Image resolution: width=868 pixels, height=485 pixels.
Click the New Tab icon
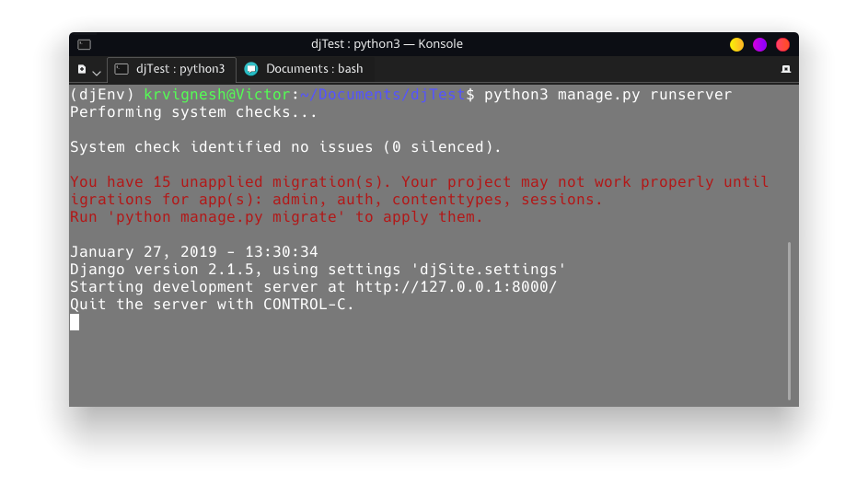(82, 69)
